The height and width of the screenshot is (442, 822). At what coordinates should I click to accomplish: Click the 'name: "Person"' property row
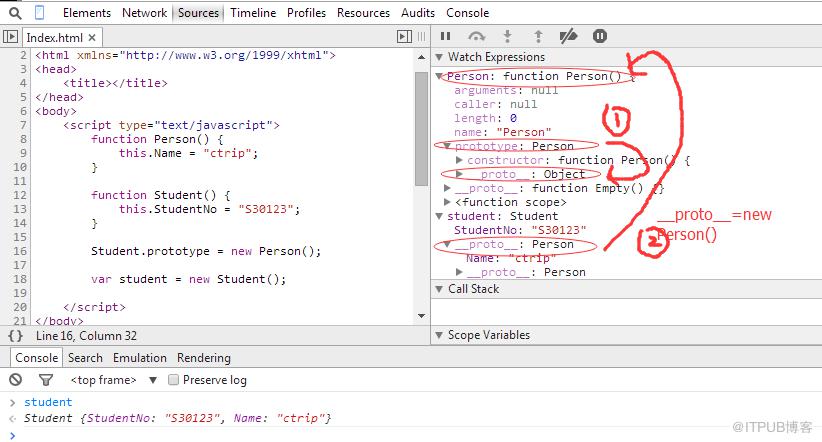pyautogui.click(x=502, y=132)
